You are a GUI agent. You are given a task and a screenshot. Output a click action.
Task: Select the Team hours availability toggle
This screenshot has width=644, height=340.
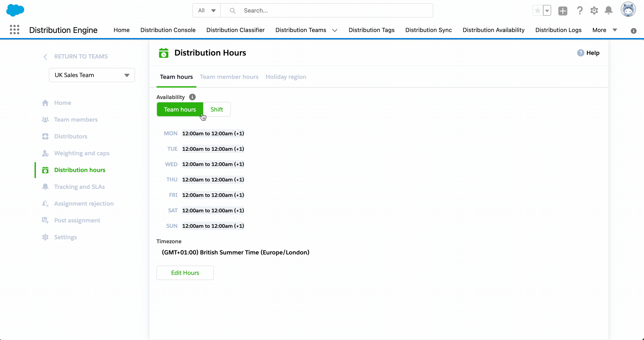pyautogui.click(x=180, y=109)
